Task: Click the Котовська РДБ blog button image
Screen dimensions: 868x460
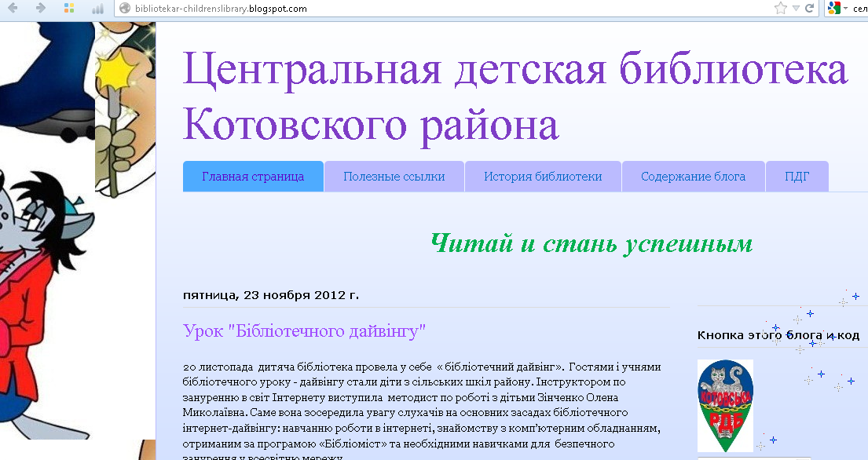Action: tap(725, 406)
